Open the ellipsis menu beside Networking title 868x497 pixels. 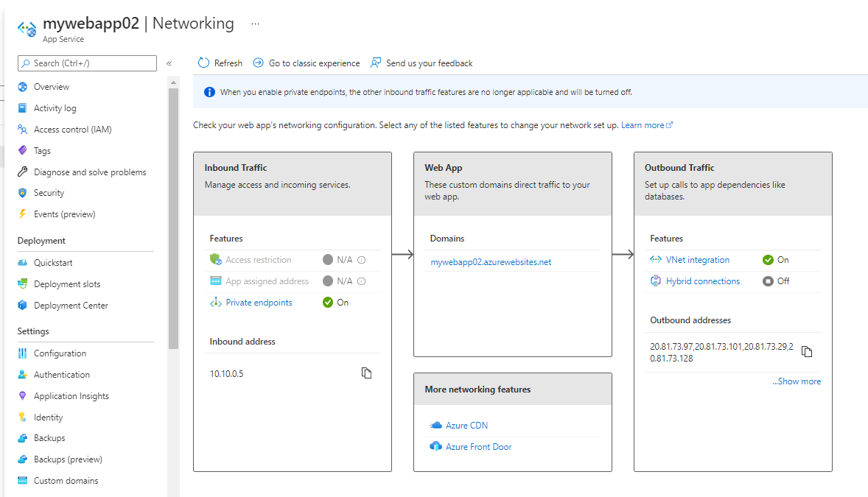coord(255,24)
